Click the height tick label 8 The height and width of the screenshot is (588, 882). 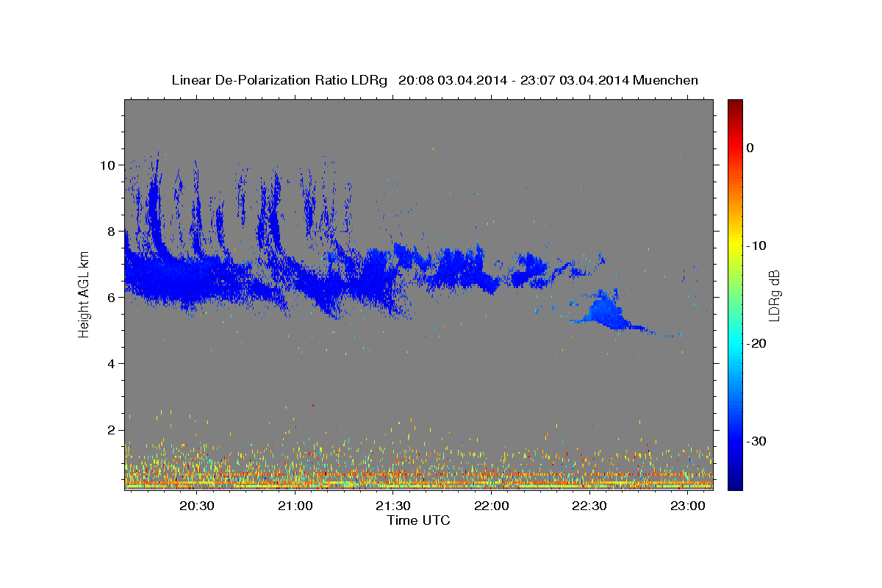tap(110, 232)
